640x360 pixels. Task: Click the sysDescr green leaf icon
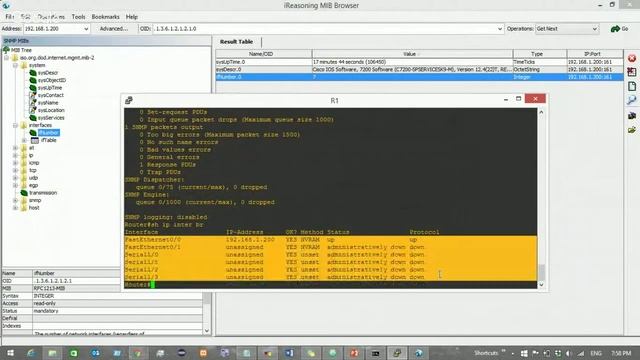point(33,73)
